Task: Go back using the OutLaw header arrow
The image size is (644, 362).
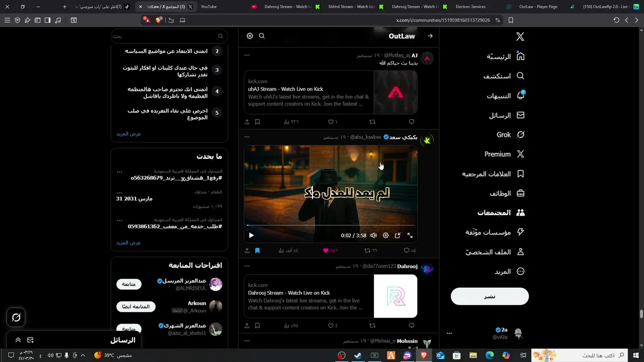Action: pos(430,36)
